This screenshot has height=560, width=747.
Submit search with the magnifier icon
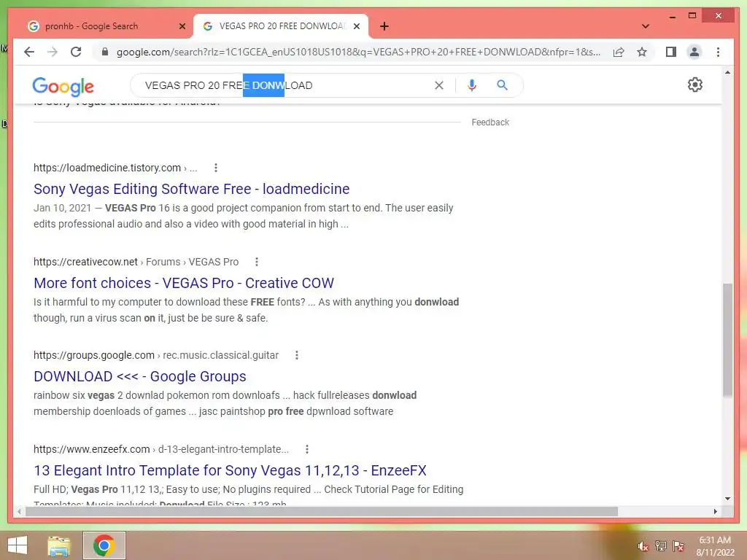pyautogui.click(x=502, y=85)
